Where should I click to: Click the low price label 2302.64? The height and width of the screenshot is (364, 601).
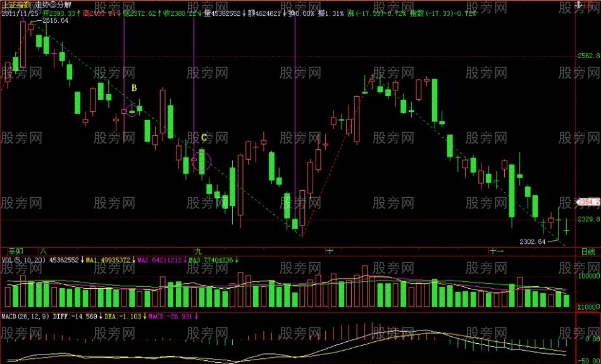(x=533, y=242)
